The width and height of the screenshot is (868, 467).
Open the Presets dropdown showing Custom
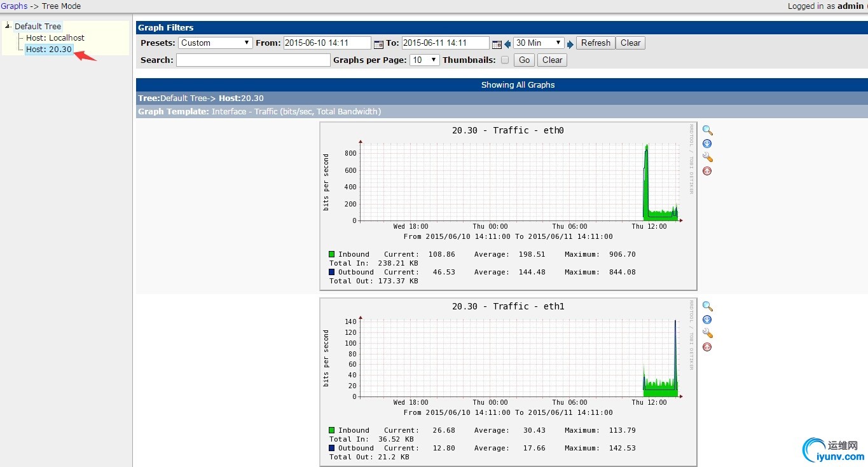click(x=216, y=43)
